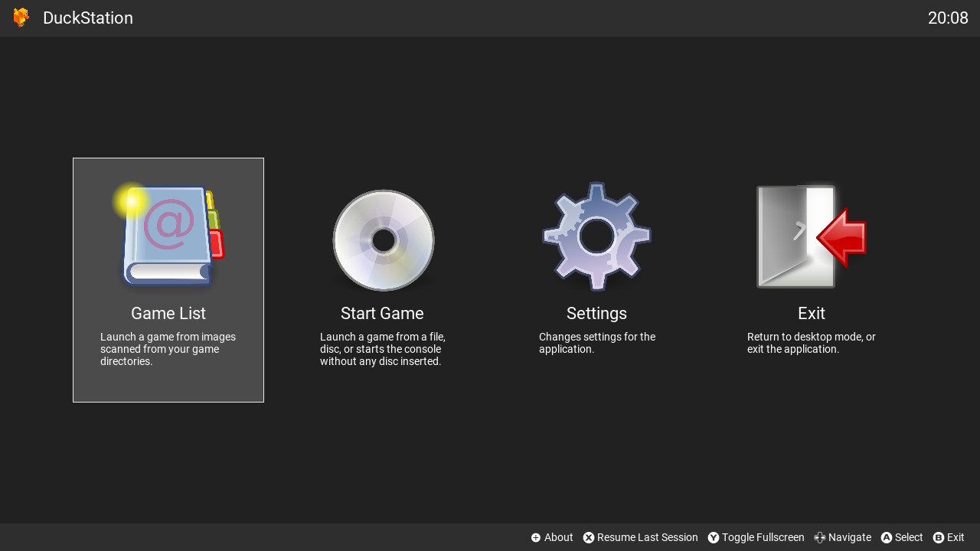This screenshot has height=551, width=980.
Task: Choose the Exit title in the main menu
Action: [x=812, y=313]
